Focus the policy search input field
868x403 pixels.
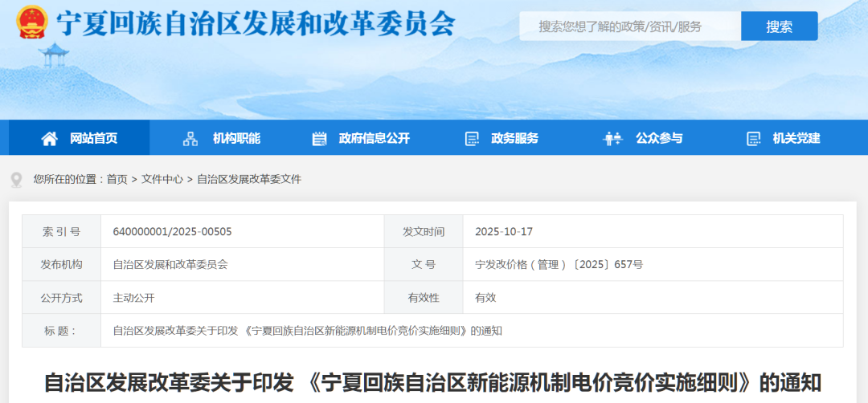click(x=629, y=26)
